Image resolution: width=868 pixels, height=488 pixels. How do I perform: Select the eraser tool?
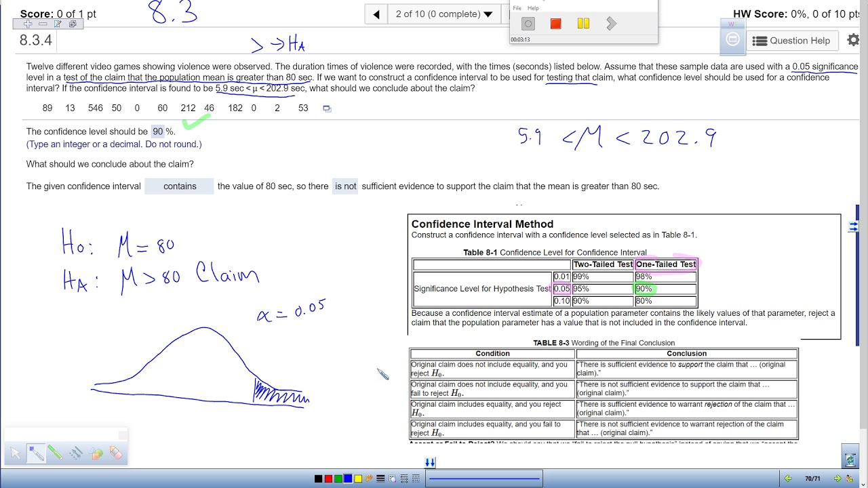[x=116, y=453]
